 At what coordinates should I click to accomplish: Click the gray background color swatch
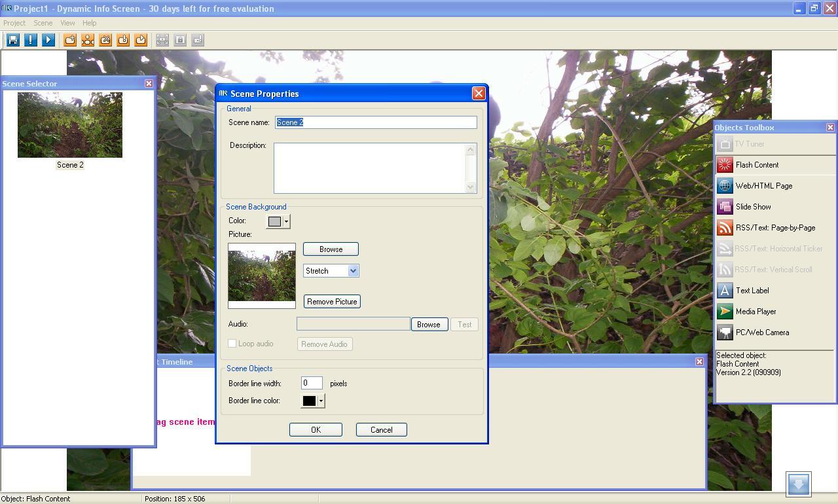(x=274, y=222)
